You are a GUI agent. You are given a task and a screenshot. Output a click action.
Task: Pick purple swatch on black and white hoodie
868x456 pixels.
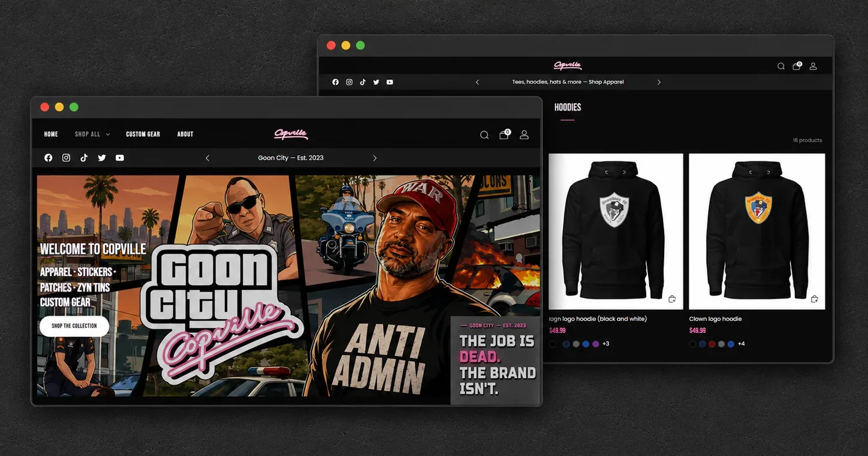coord(595,344)
